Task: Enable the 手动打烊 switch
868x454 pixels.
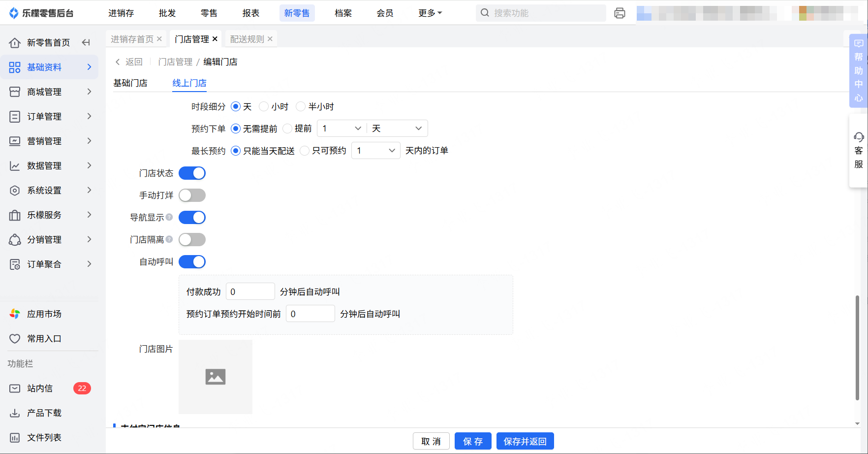Action: [x=192, y=195]
